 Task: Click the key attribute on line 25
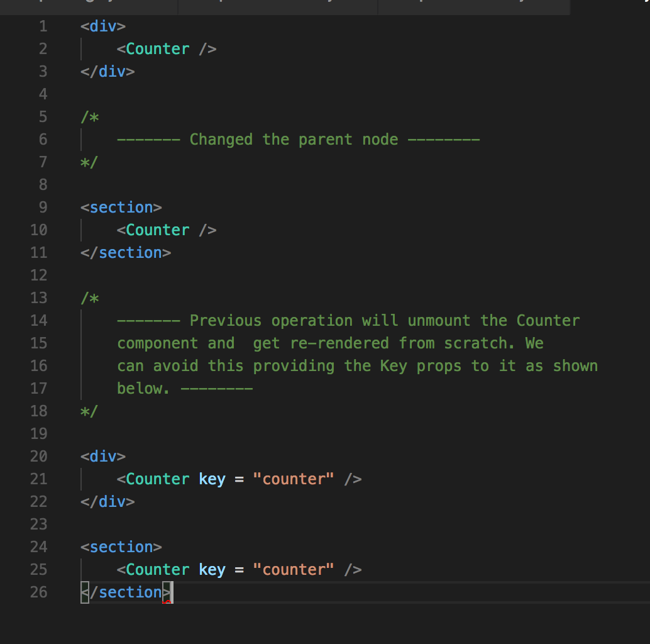tap(212, 569)
